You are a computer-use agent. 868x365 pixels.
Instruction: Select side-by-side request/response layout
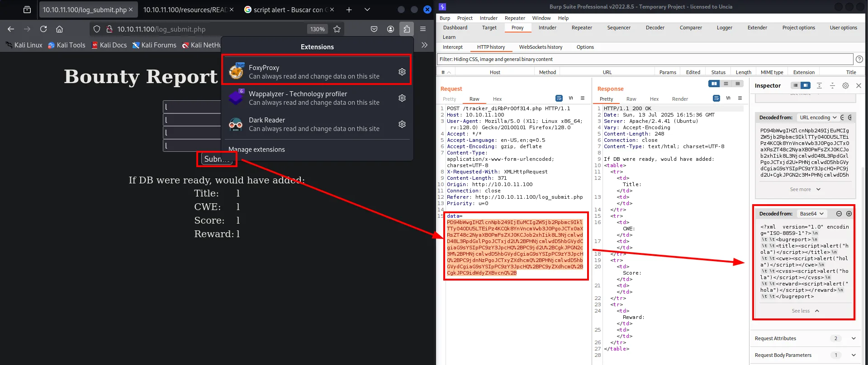click(714, 84)
